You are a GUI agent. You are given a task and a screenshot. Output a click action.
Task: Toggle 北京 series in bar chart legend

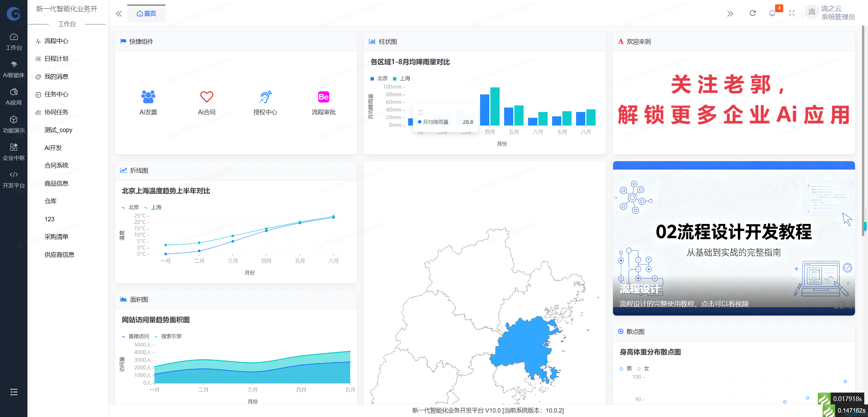coord(379,78)
